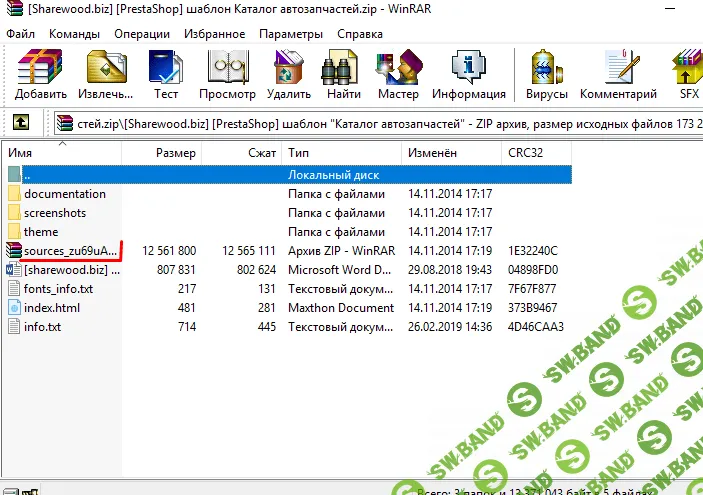Open the Комментарий (Comment) tool
The image size is (703, 495).
[621, 67]
